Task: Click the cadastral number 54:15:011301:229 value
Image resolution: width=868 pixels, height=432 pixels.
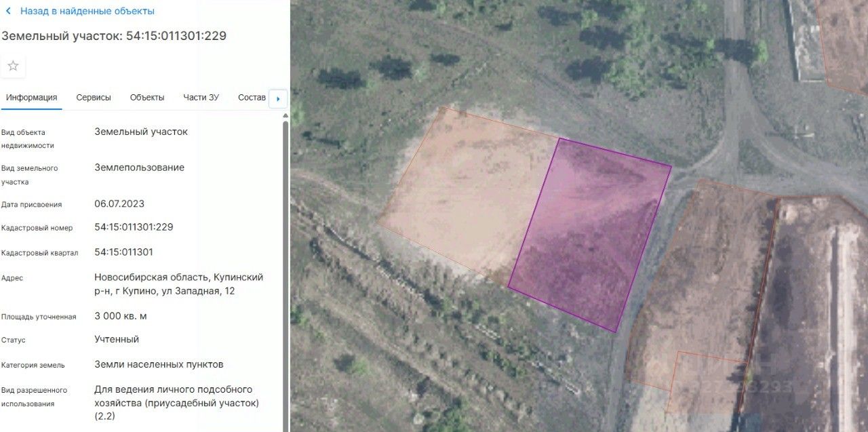Action: coord(134,227)
